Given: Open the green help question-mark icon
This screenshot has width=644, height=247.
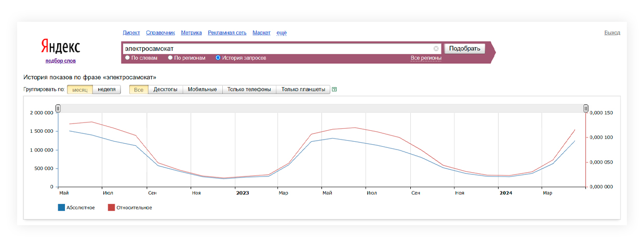Looking at the screenshot, I should coord(334,89).
